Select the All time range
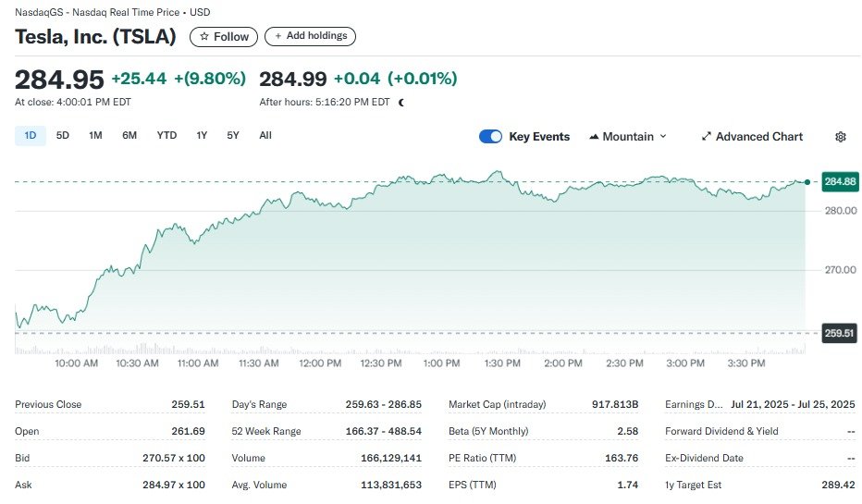 point(265,136)
